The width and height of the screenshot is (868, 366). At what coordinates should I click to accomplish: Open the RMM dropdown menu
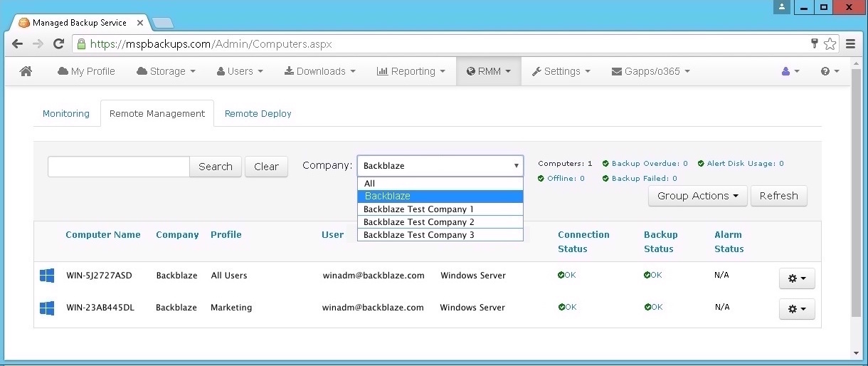pyautogui.click(x=489, y=71)
